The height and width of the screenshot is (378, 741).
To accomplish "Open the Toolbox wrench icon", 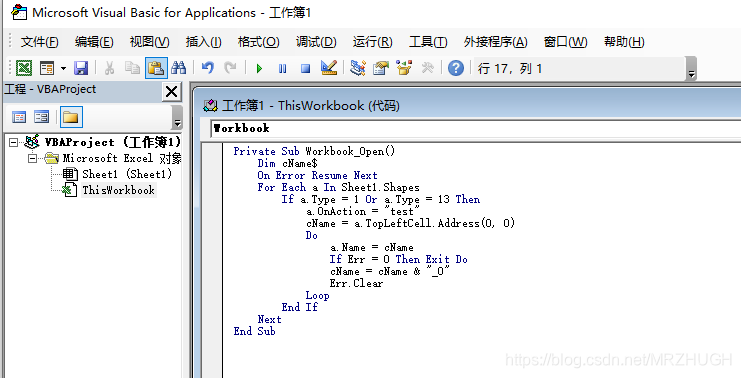I will (427, 69).
